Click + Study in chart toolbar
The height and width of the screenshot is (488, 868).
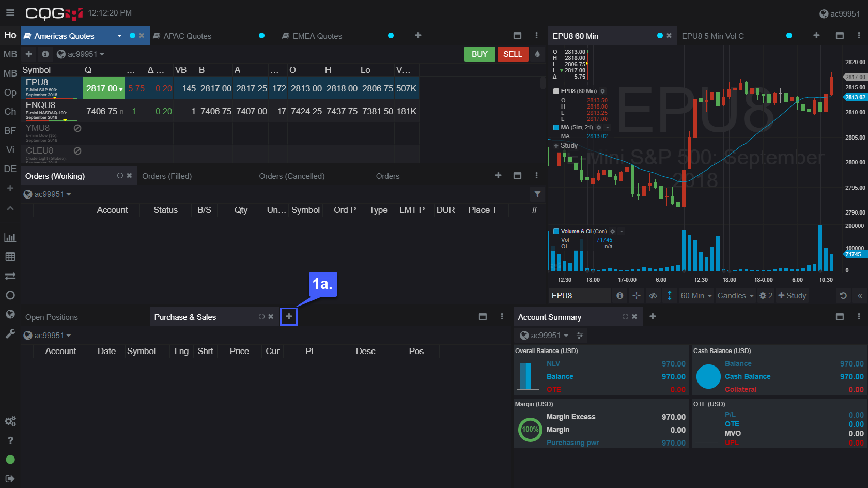click(793, 296)
